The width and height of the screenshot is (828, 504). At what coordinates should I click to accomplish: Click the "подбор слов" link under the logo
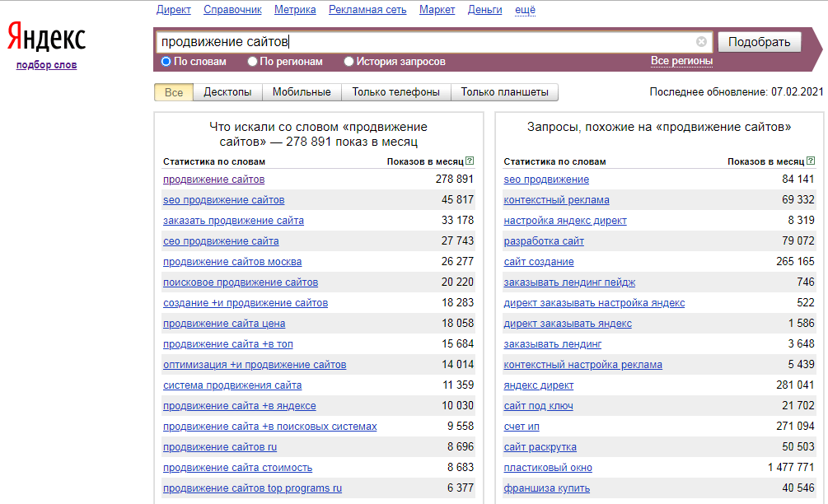pos(46,65)
